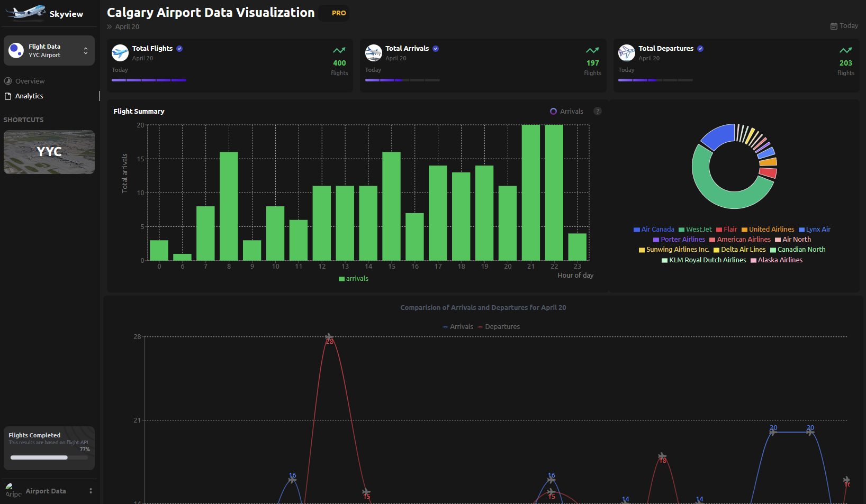866x504 pixels.
Task: Click the verified badge beside Total Flights
Action: (x=179, y=49)
